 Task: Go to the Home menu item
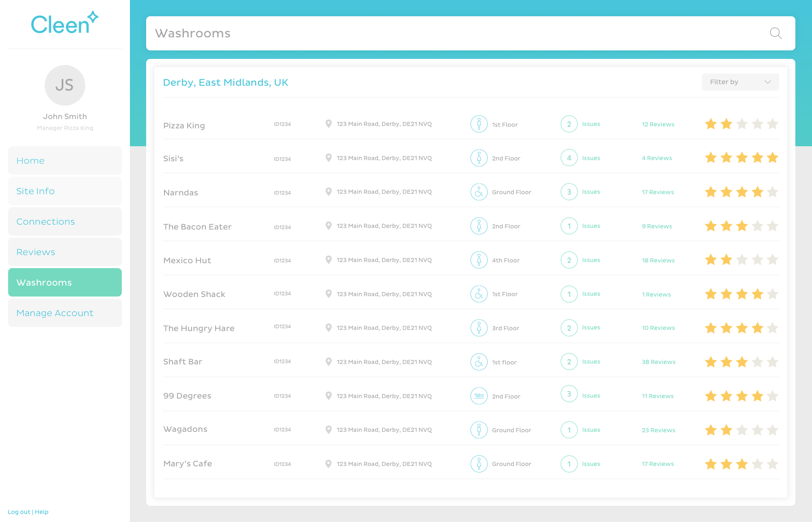point(65,160)
